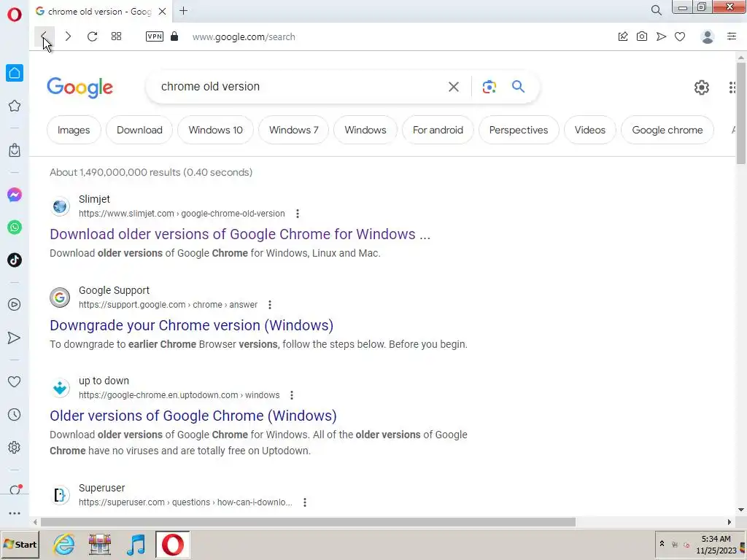The width and height of the screenshot is (747, 560).
Task: Open Slimjet older Chrome versions result
Action: click(x=240, y=234)
